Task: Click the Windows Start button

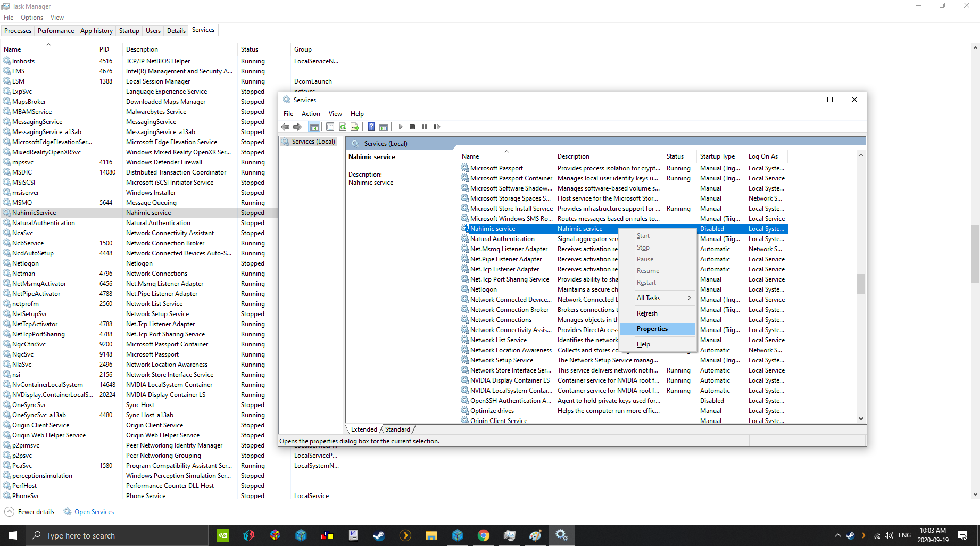Action: click(x=13, y=535)
